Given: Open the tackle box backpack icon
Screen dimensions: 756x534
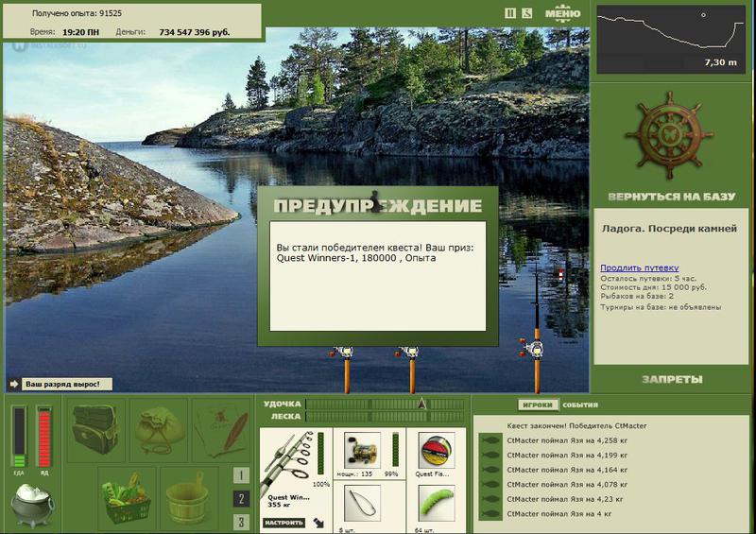Looking at the screenshot, I should pos(96,430).
